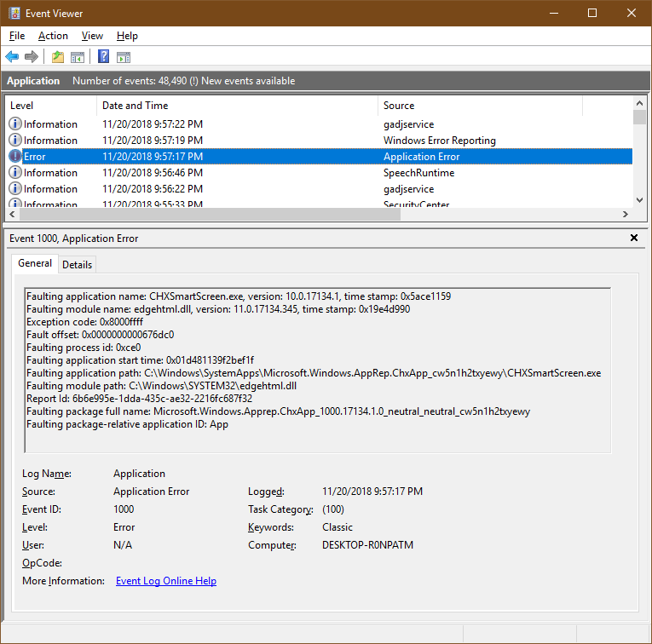
Task: Click the vertical scrollbar thumb of event list
Action: pos(639,118)
